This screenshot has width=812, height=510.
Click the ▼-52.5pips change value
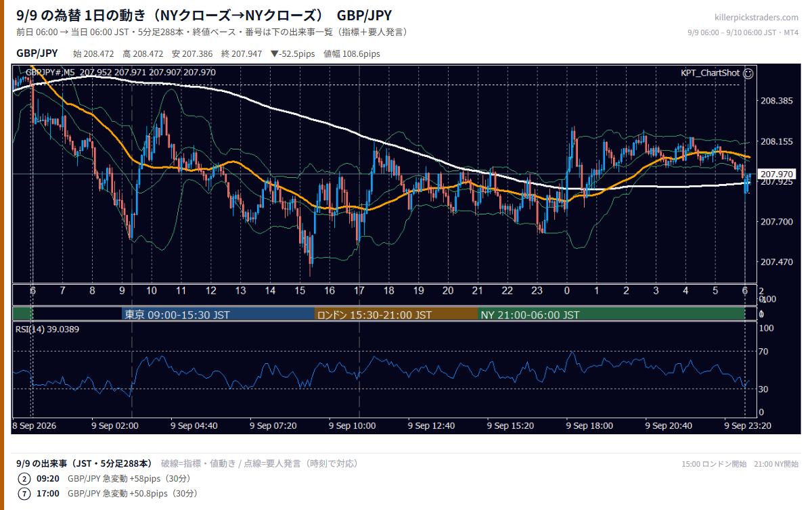tap(293, 53)
